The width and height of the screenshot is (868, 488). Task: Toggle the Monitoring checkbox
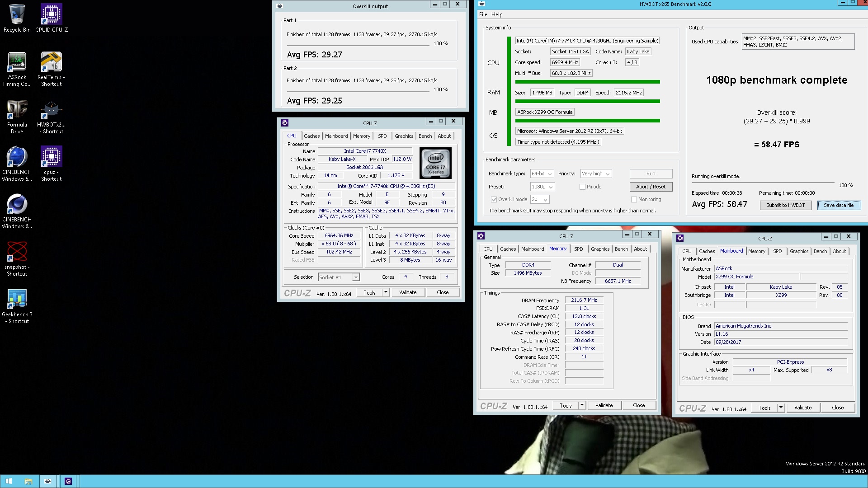click(x=634, y=199)
